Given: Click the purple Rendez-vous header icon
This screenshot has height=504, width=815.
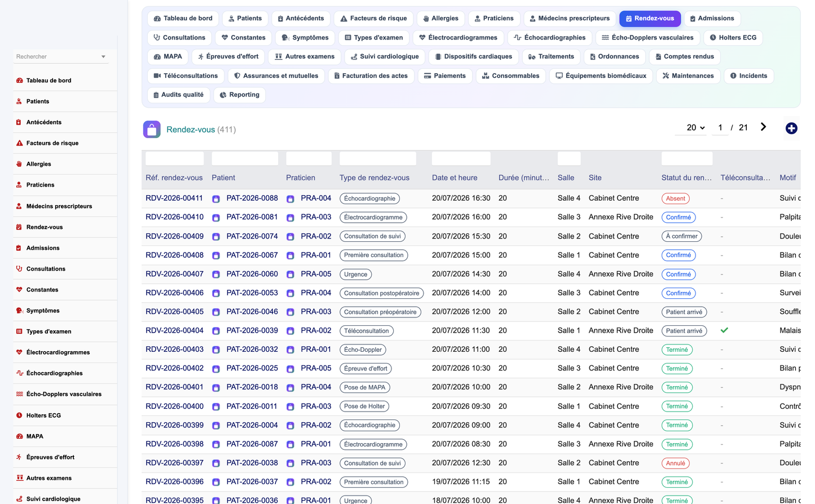Looking at the screenshot, I should click(x=152, y=130).
